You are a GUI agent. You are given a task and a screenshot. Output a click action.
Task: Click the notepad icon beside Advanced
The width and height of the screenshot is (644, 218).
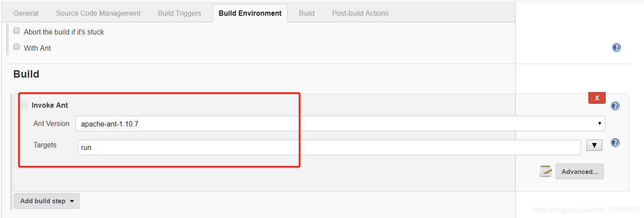[x=546, y=171]
